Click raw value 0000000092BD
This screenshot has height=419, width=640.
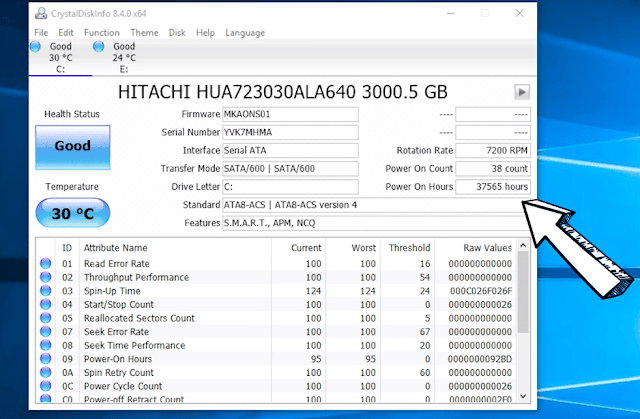click(480, 359)
